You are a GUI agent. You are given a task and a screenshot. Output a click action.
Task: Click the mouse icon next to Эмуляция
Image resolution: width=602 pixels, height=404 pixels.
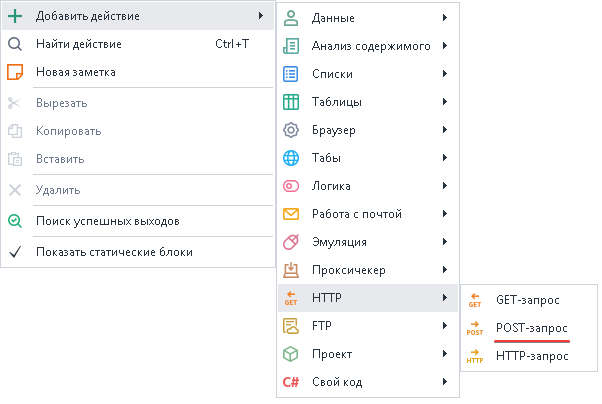[x=291, y=242]
